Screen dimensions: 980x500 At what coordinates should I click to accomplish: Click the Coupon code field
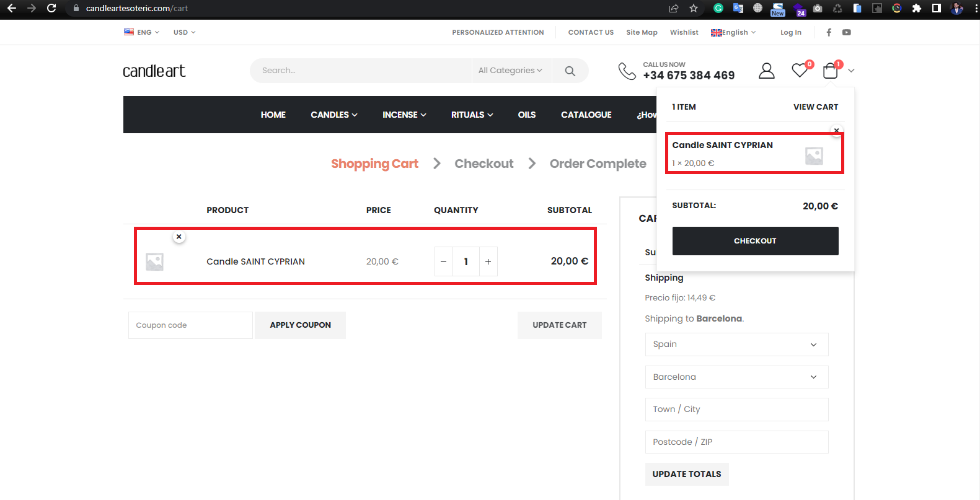(x=190, y=325)
